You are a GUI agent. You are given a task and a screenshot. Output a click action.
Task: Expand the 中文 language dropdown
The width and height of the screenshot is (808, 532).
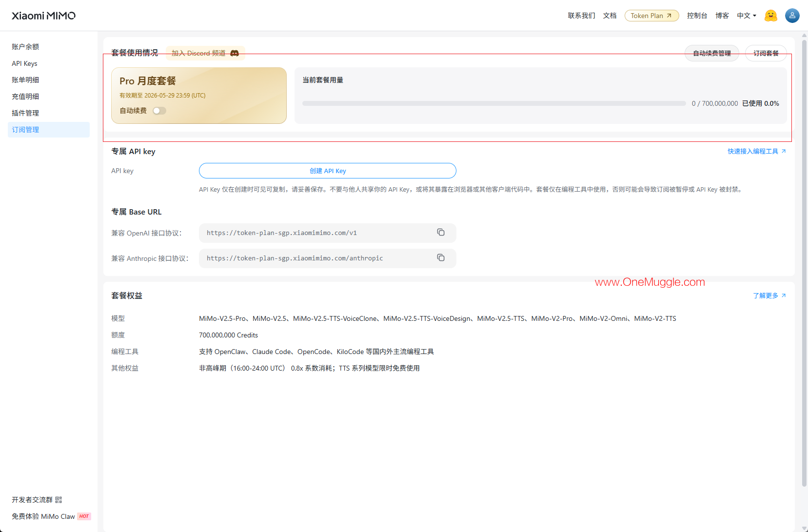coord(747,16)
